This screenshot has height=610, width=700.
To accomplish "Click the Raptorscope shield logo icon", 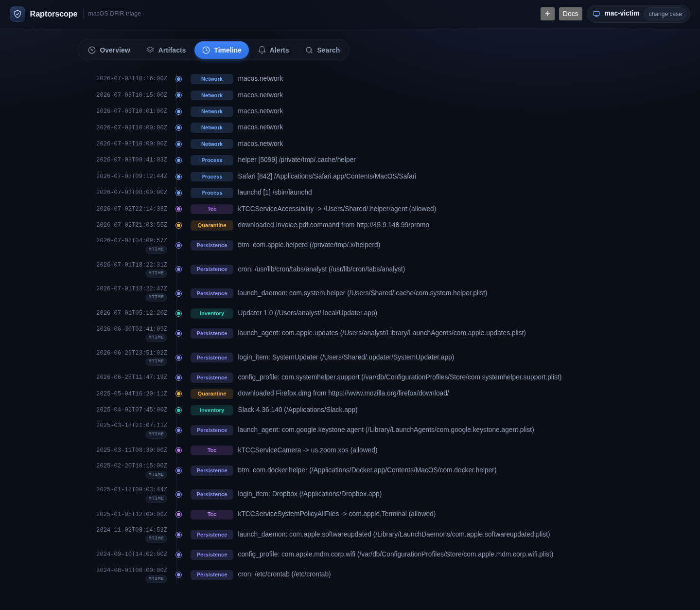I will [x=17, y=14].
